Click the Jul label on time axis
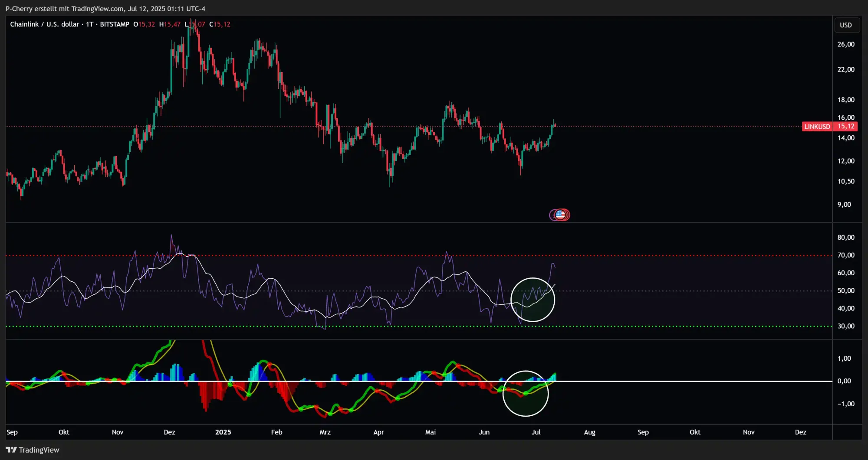The width and height of the screenshot is (868, 460). coord(536,432)
